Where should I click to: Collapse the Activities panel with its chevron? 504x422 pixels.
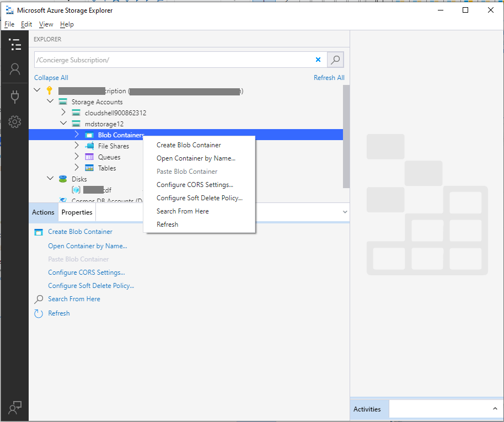point(495,409)
